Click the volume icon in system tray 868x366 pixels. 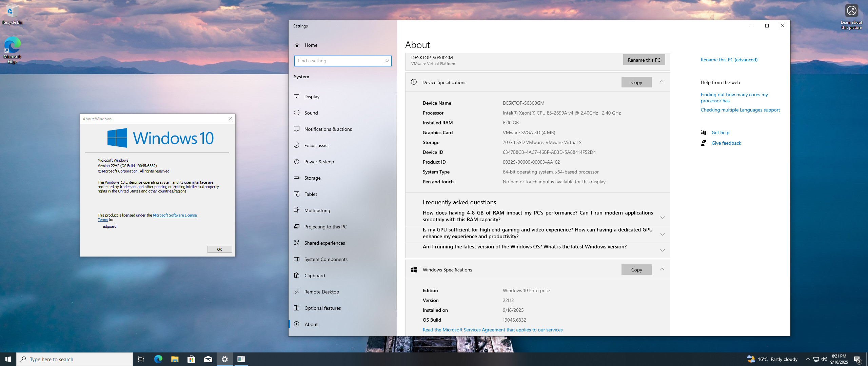click(824, 359)
